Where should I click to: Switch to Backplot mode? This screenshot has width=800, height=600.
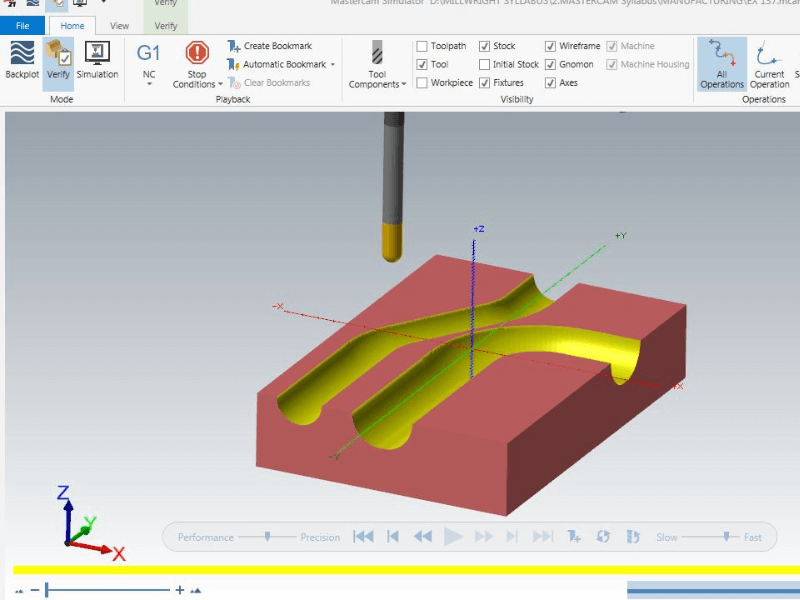pyautogui.click(x=21, y=60)
